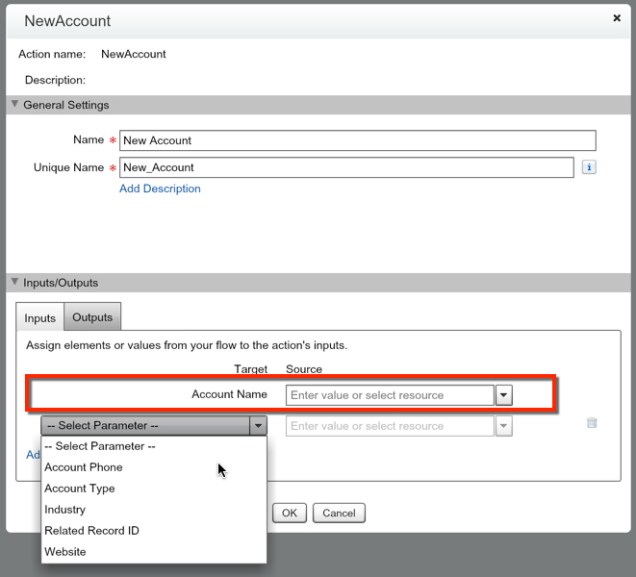This screenshot has width=636, height=577.
Task: Select the Inputs tab
Action: click(40, 318)
